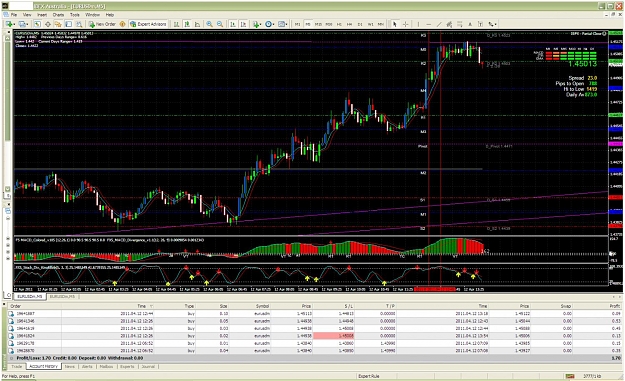The image size is (625, 381).
Task: Switch to the Journal tab
Action: point(148,366)
